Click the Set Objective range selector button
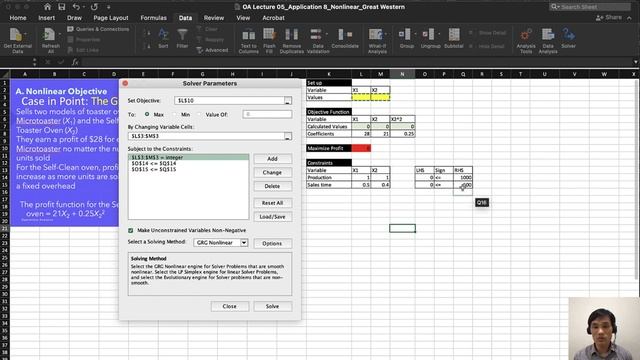Viewport: 640px width, 360px height. [x=288, y=101]
